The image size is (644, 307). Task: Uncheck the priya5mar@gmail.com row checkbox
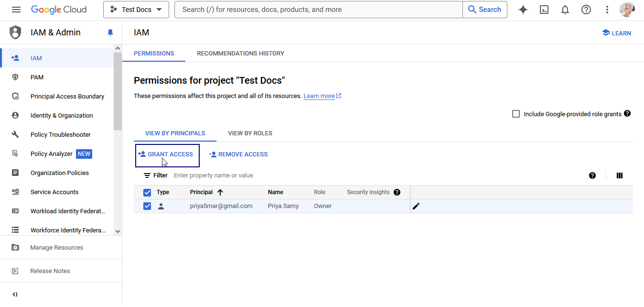(147, 206)
